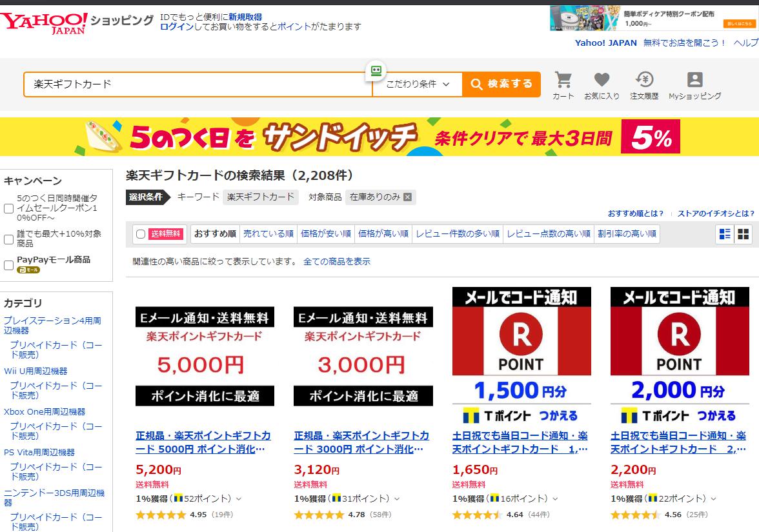Expand point details on the 1,500円 gift card
This screenshot has height=532, width=759.
click(x=553, y=498)
